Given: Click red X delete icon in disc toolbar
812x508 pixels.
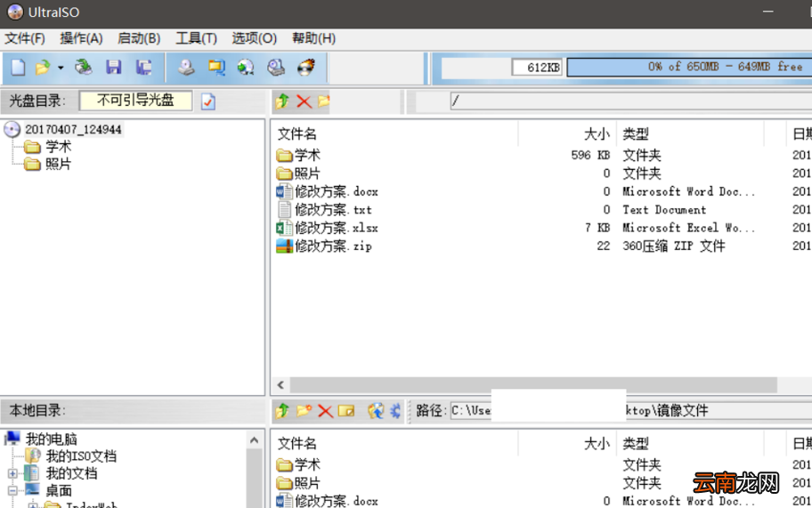Looking at the screenshot, I should 304,101.
